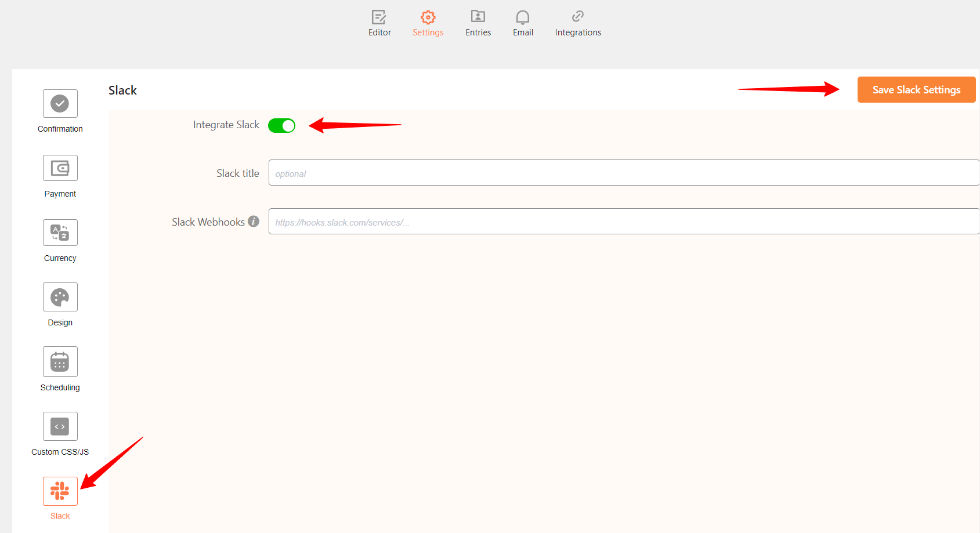
Task: Select the Scheduling calendar icon
Action: 60,361
